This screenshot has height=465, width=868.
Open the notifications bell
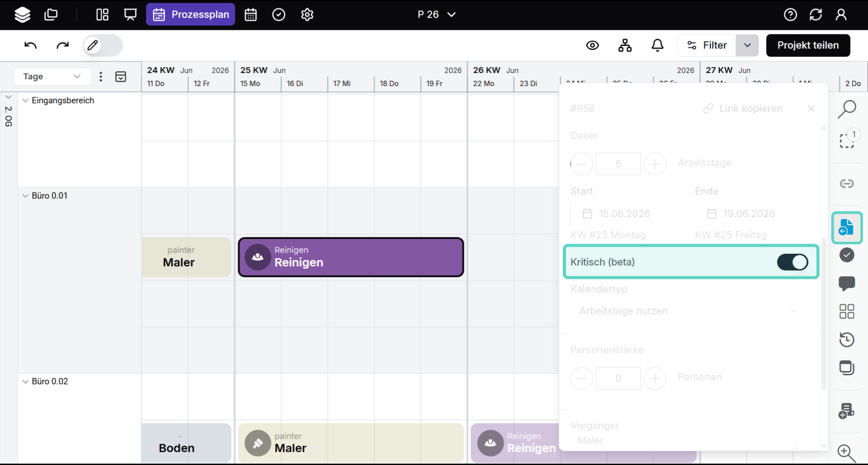[657, 45]
